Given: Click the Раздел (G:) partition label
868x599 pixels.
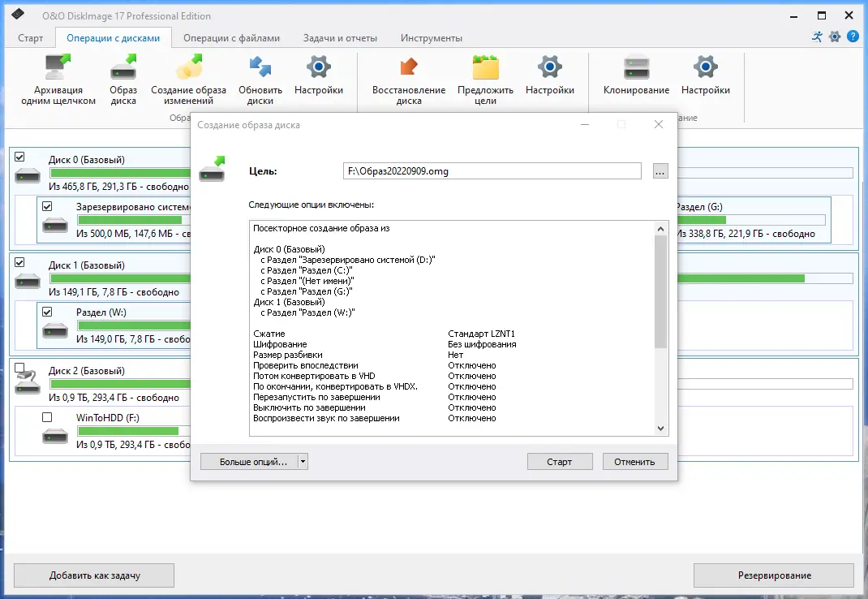Looking at the screenshot, I should tap(700, 207).
